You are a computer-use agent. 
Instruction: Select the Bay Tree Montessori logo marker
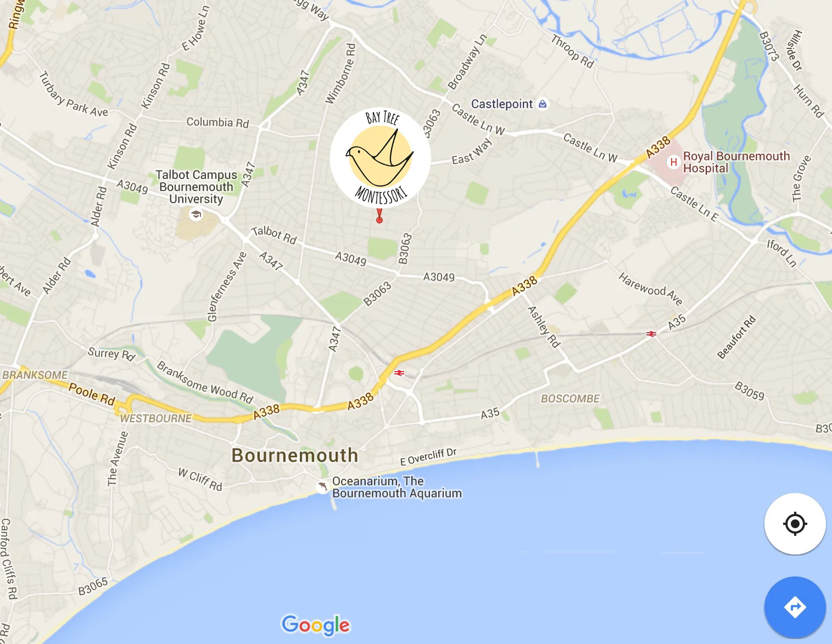(380, 158)
